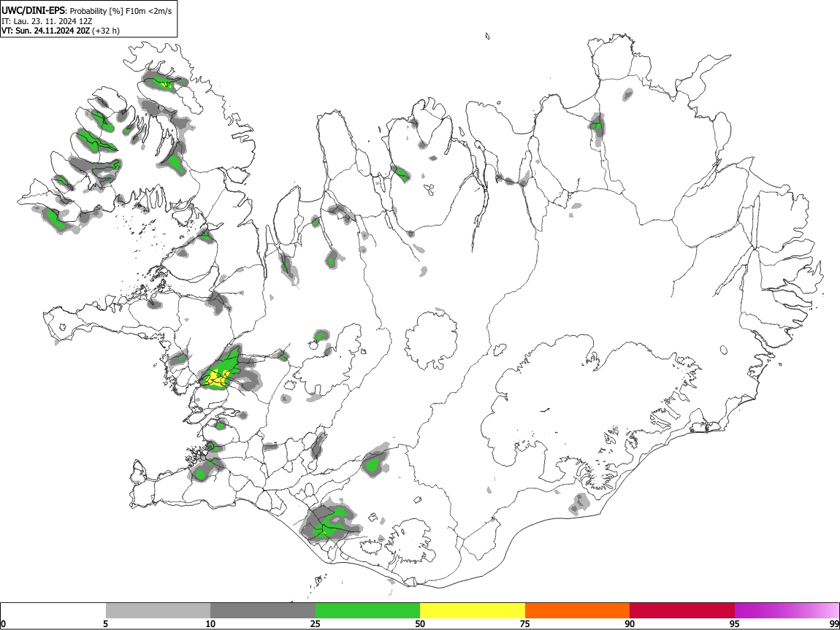
Task: Click the red 90-95% legend swatch
Action: click(682, 610)
